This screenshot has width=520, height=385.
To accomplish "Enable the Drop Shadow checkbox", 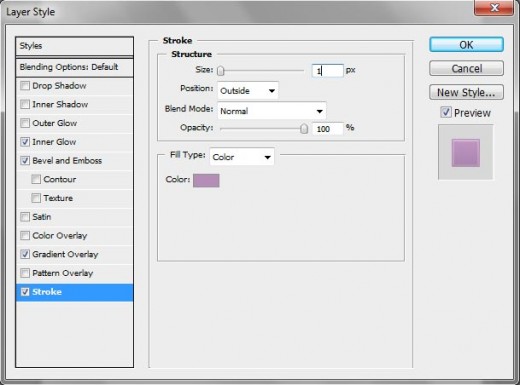I will click(25, 86).
